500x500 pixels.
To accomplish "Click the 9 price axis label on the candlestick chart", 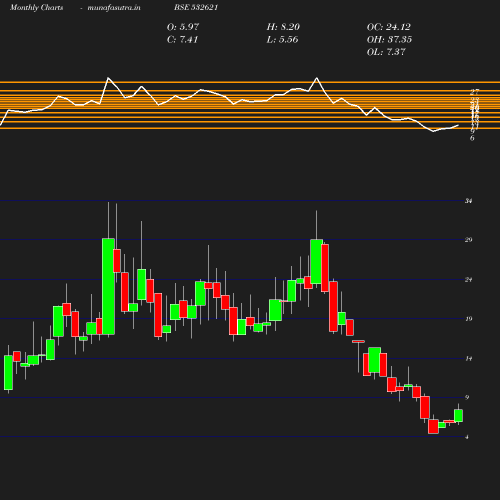I will (x=467, y=397).
